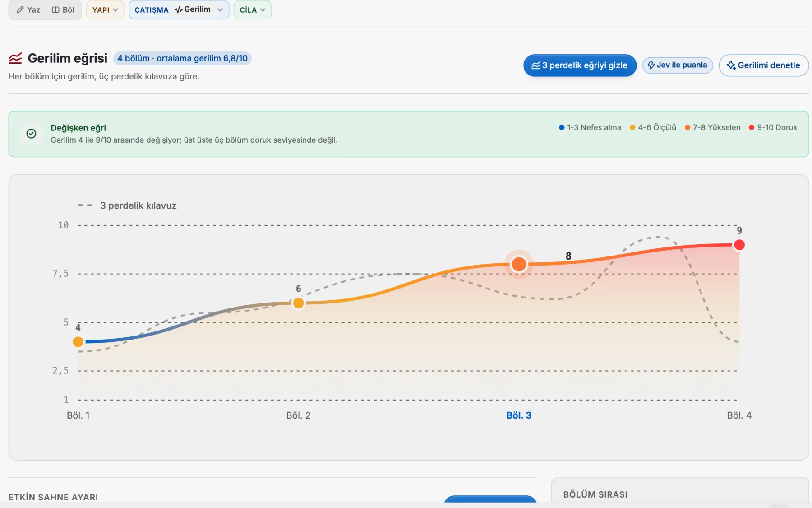
Task: Click the 9-10 Doruk legend item
Action: pos(773,127)
